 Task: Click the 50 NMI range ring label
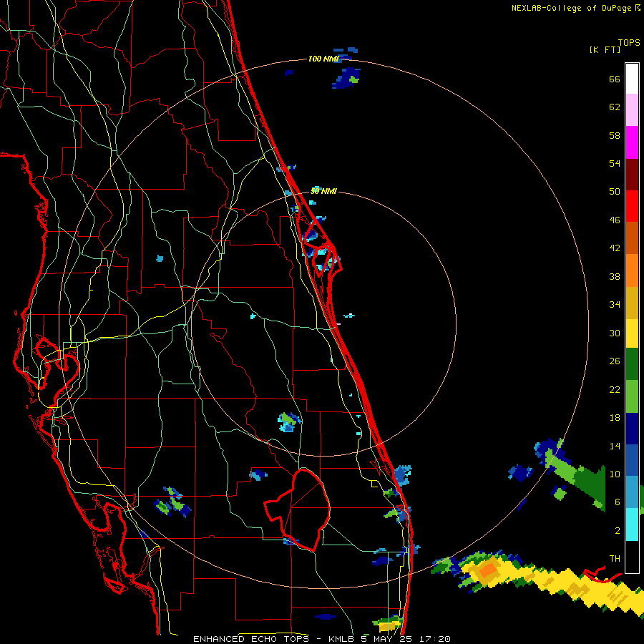(x=323, y=191)
